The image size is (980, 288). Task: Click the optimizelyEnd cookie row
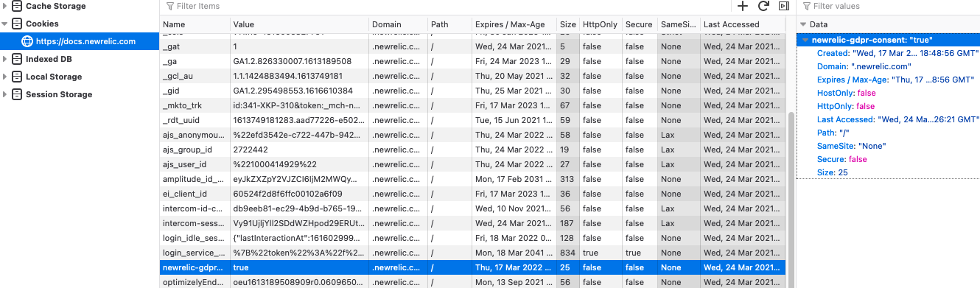tap(472, 282)
